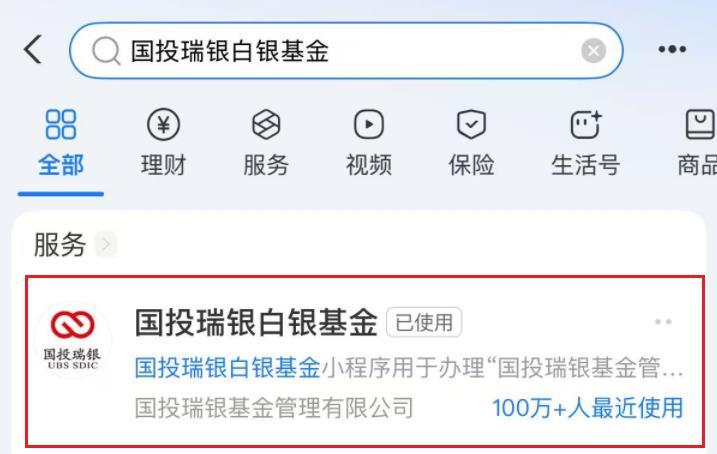Tap the 视频 play icon
Viewport: 717px width, 454px height.
click(369, 124)
